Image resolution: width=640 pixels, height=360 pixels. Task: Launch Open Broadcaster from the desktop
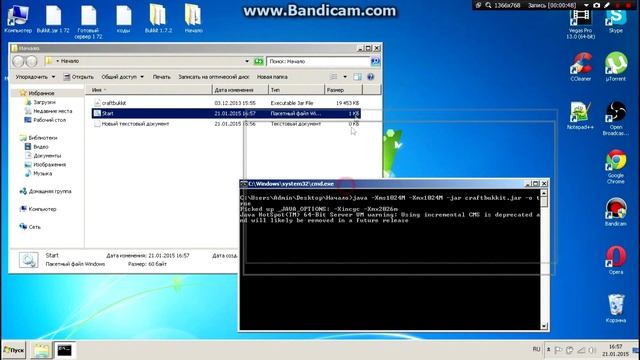(x=616, y=118)
